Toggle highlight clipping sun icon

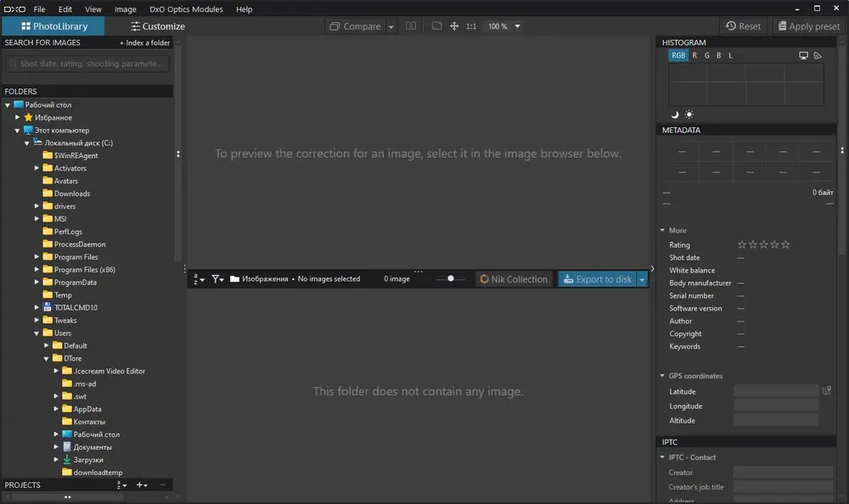click(689, 115)
